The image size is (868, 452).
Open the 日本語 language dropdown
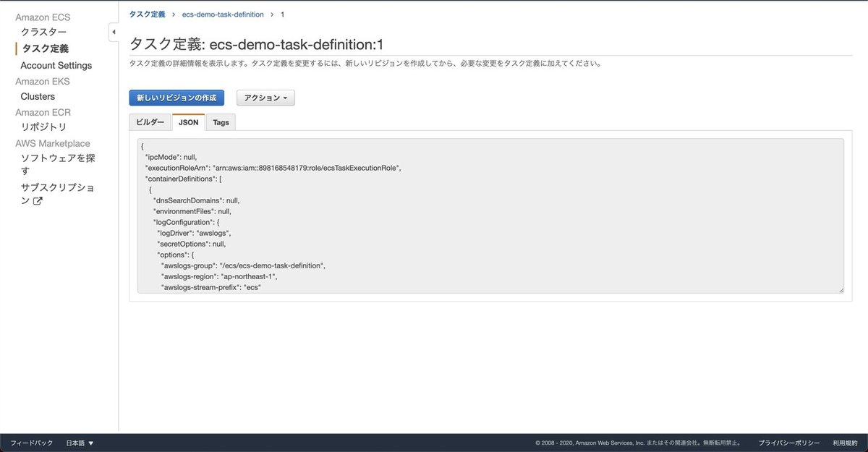click(80, 443)
